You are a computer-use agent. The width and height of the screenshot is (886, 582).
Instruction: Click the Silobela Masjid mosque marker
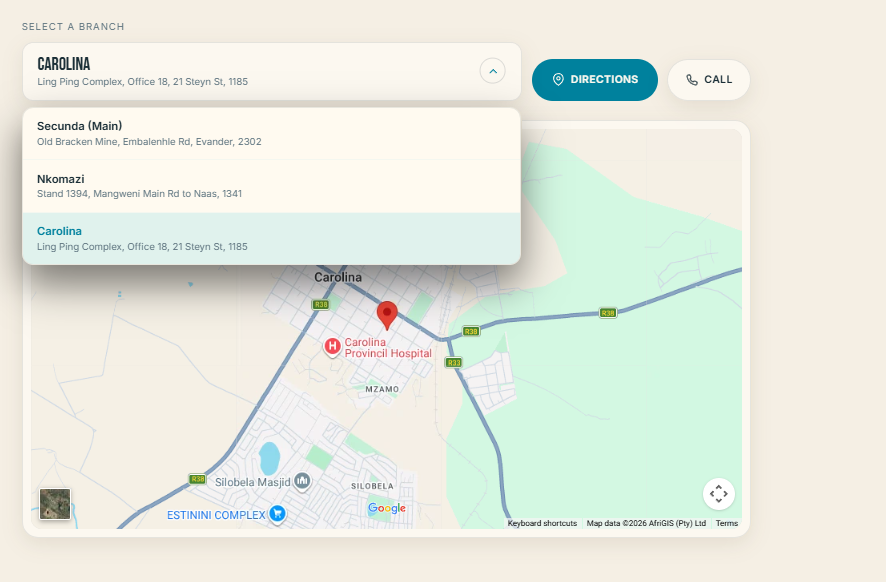tap(302, 481)
